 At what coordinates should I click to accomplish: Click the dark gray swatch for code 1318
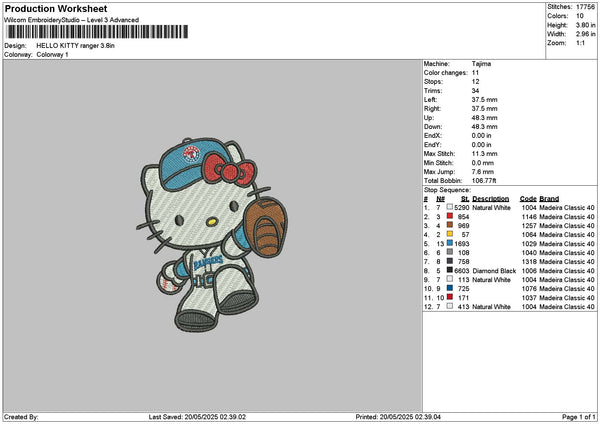(x=450, y=261)
